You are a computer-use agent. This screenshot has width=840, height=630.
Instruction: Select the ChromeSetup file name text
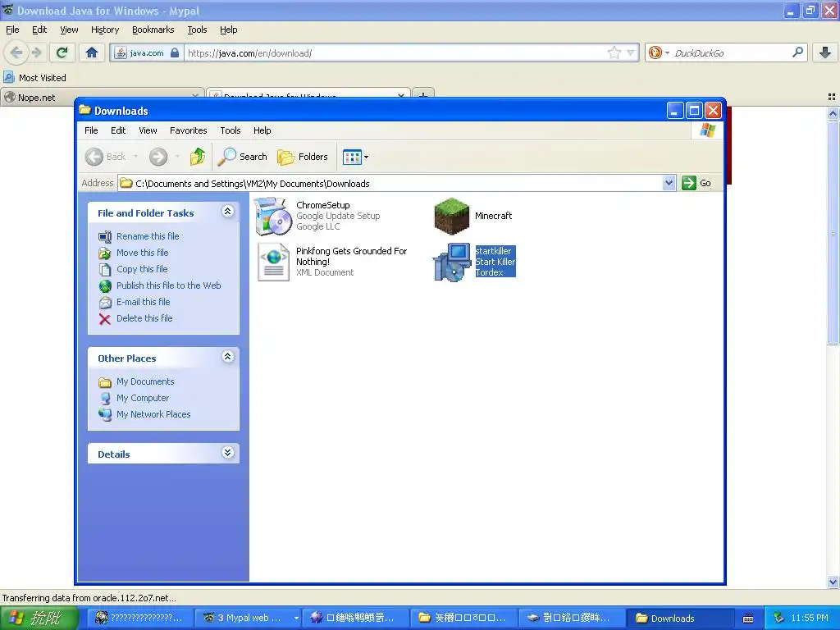[322, 205]
